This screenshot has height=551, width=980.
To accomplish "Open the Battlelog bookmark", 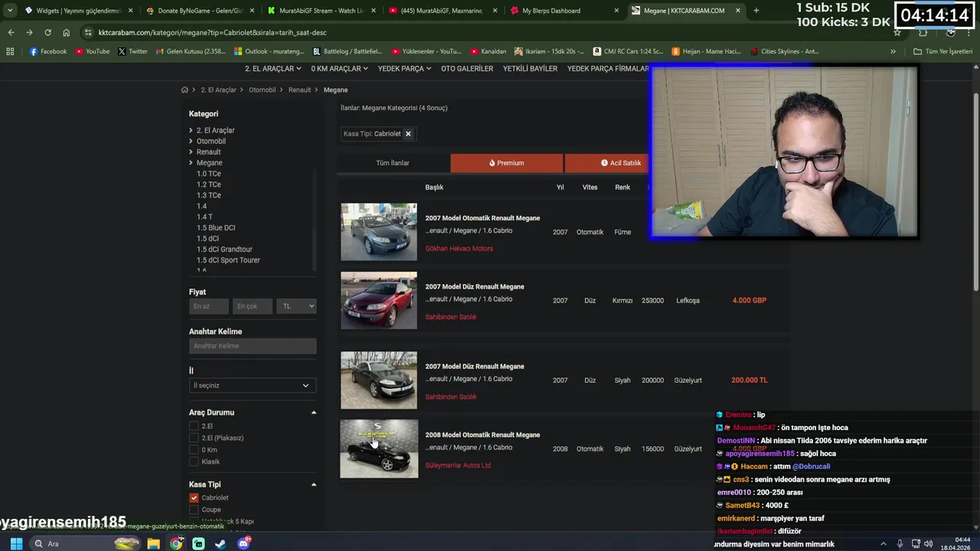I will 348,51.
